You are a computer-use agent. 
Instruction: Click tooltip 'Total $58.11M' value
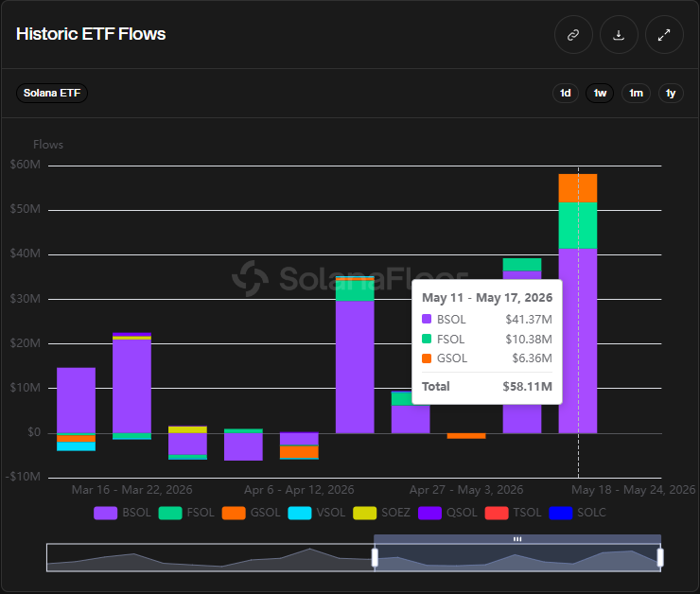(527, 387)
